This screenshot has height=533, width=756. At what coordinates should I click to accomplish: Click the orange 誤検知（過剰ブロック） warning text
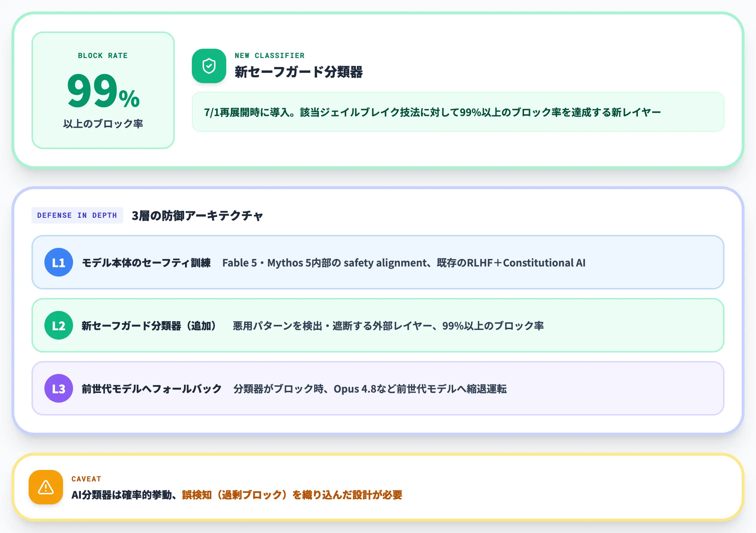(292, 495)
